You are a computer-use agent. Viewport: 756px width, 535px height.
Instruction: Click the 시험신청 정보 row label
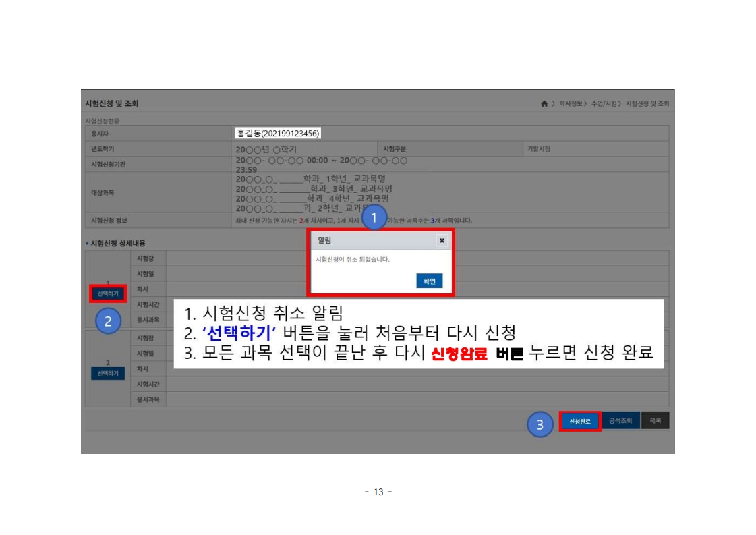109,221
